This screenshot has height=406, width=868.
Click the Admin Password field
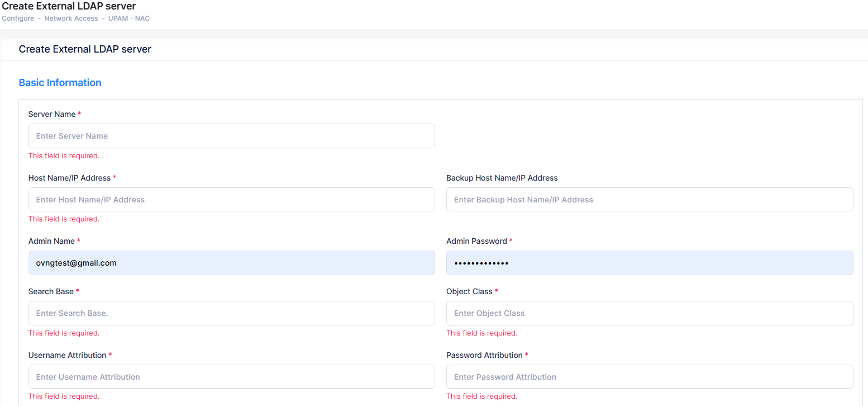pyautogui.click(x=649, y=263)
